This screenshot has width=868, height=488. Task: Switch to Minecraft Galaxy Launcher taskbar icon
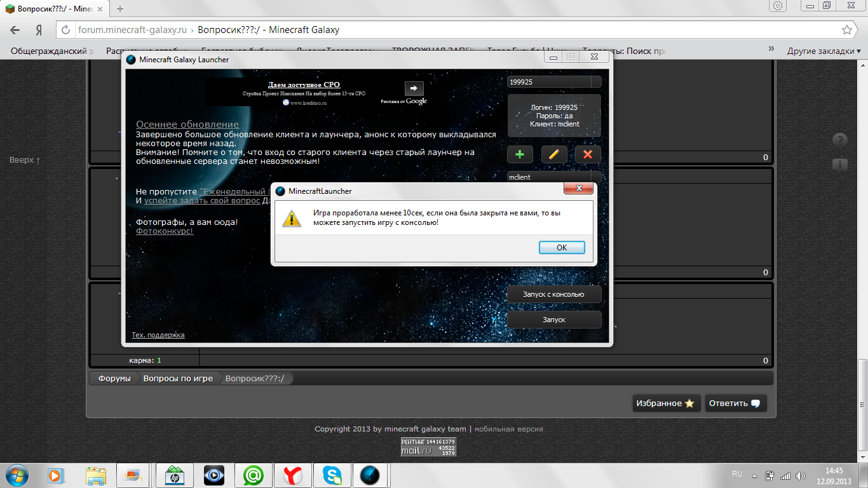tap(370, 475)
